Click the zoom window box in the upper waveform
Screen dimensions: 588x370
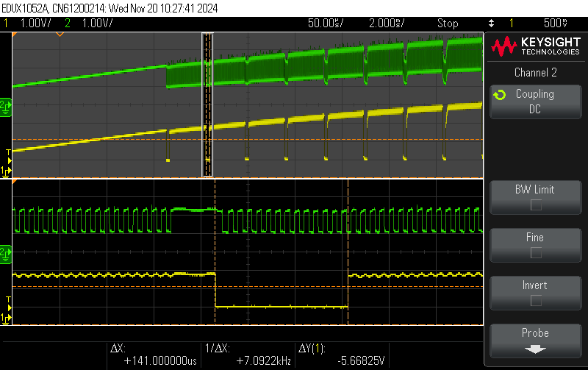pyautogui.click(x=207, y=104)
